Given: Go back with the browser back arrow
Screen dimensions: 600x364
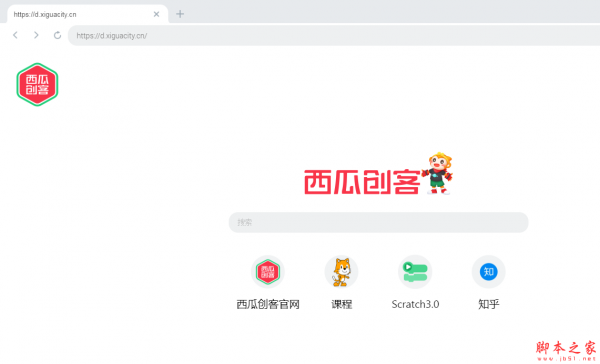Looking at the screenshot, I should point(15,35).
